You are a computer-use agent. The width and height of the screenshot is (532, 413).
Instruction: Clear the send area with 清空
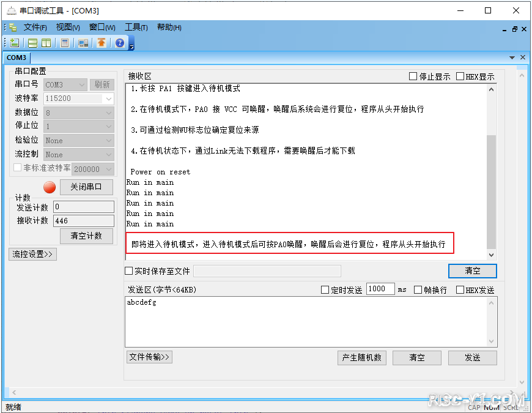(416, 358)
